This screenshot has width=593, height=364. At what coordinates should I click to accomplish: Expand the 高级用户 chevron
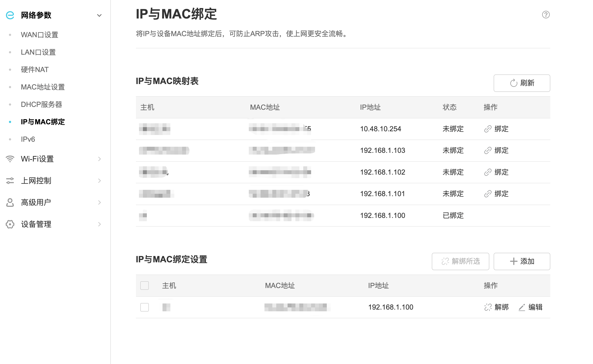pyautogui.click(x=100, y=202)
